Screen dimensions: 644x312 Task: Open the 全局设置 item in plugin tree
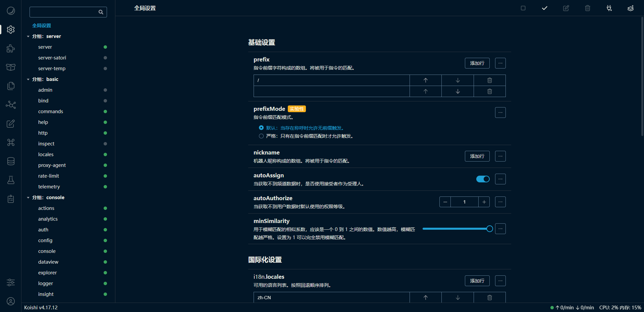(x=42, y=26)
